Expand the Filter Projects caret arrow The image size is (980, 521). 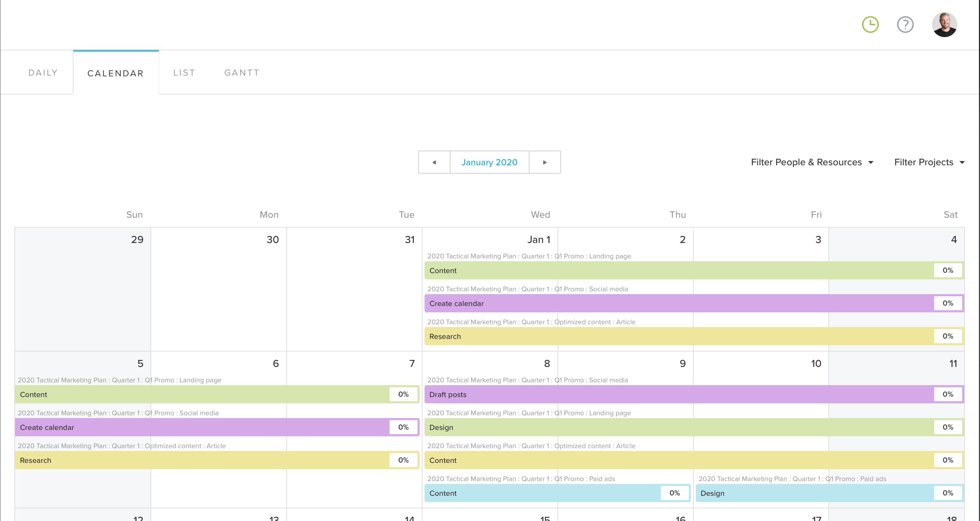click(x=962, y=162)
